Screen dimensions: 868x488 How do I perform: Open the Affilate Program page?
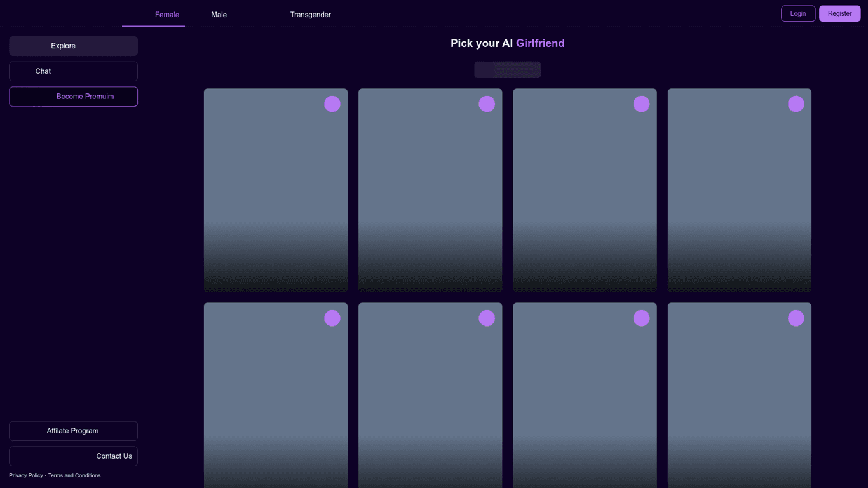click(73, 431)
